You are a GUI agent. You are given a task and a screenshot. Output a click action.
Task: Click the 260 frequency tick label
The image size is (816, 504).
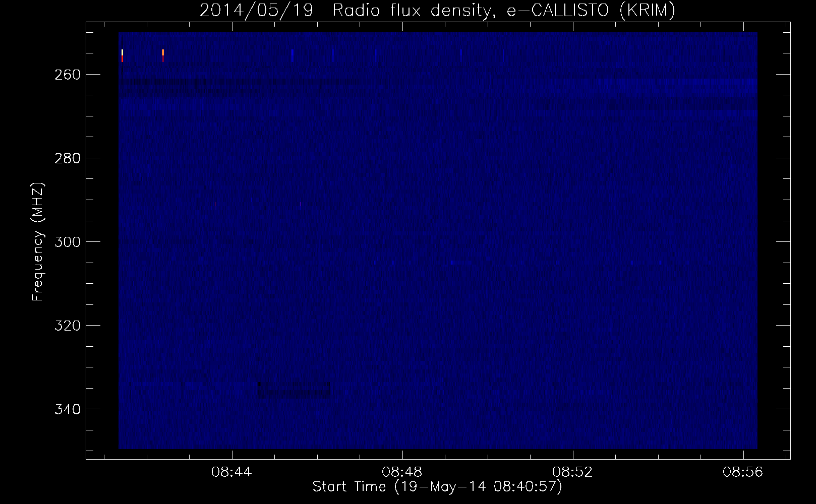(x=67, y=75)
